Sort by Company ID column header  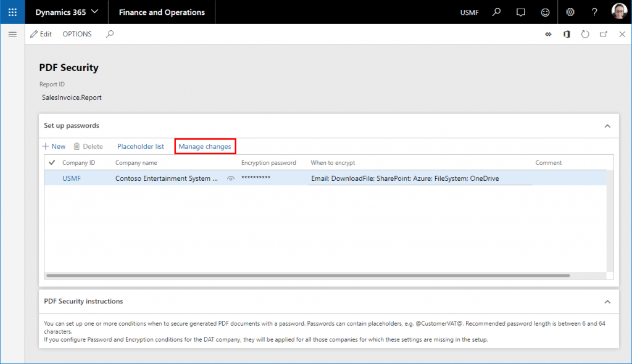pos(78,163)
